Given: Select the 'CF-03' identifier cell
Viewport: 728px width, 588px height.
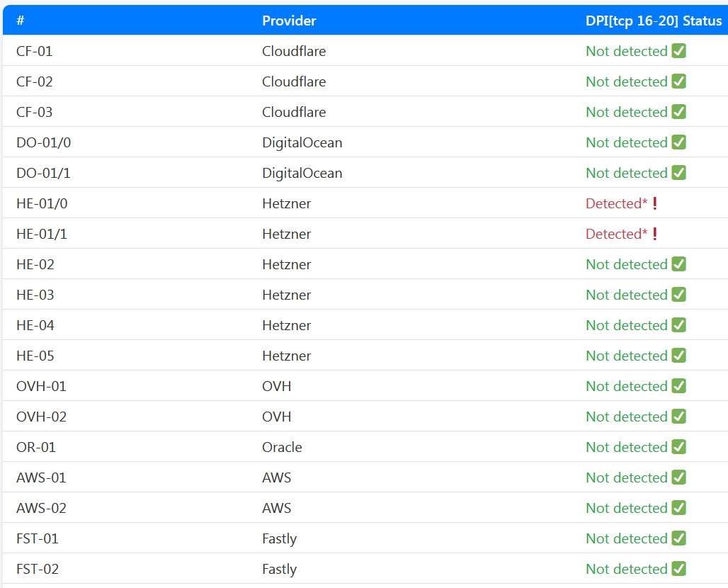Looking at the screenshot, I should [x=35, y=112].
